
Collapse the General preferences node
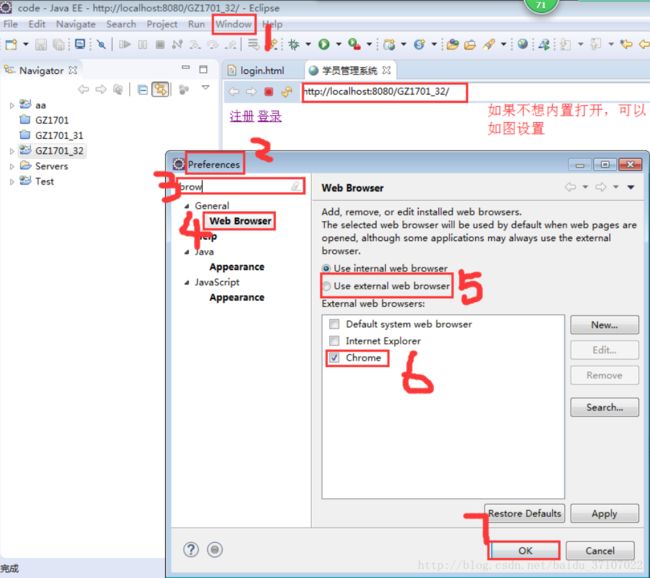[x=187, y=206]
